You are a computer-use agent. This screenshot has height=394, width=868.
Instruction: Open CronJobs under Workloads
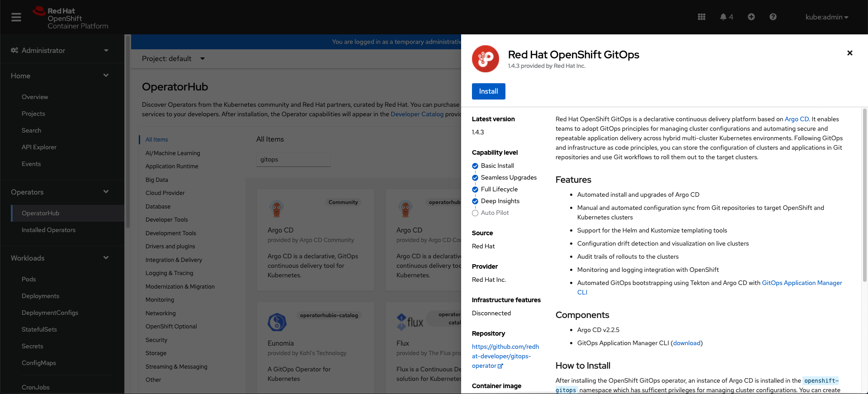(36, 387)
